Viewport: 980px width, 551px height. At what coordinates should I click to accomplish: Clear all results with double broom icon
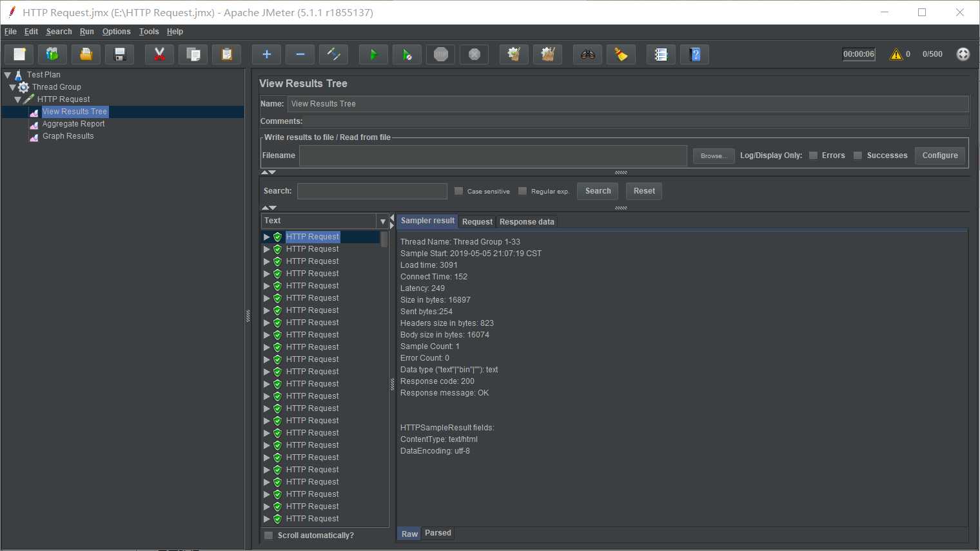coord(548,54)
